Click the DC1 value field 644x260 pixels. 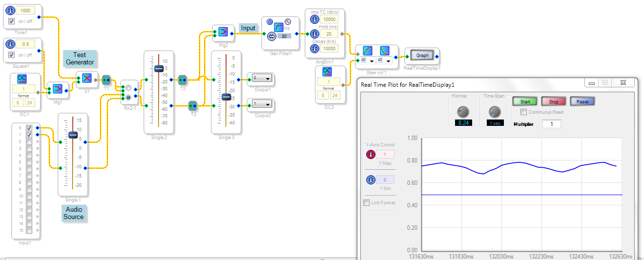pos(24,89)
